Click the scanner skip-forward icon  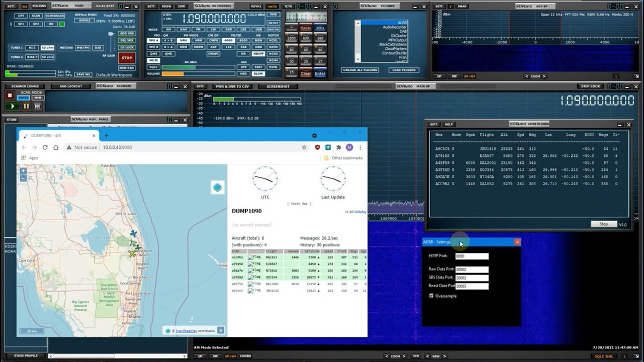[37, 106]
